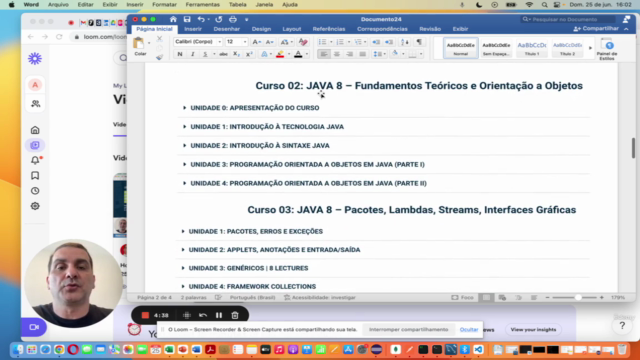The image size is (640, 360).
Task: Switch to the Inserir ribbon tab
Action: click(193, 29)
